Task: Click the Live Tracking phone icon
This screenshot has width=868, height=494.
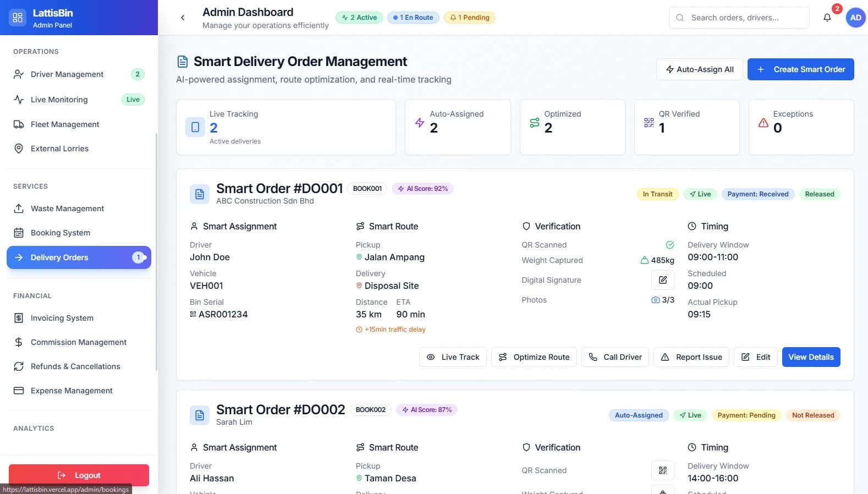Action: point(195,127)
